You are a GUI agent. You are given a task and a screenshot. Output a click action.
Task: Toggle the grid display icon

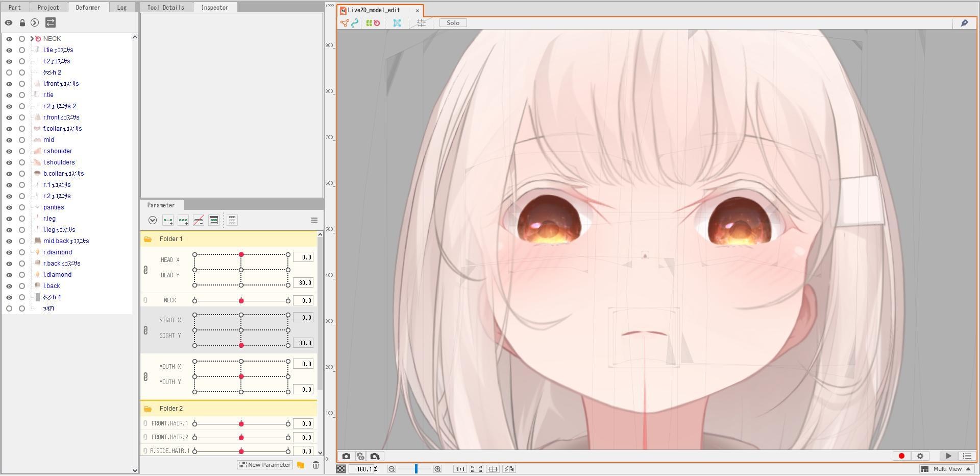tap(421, 23)
